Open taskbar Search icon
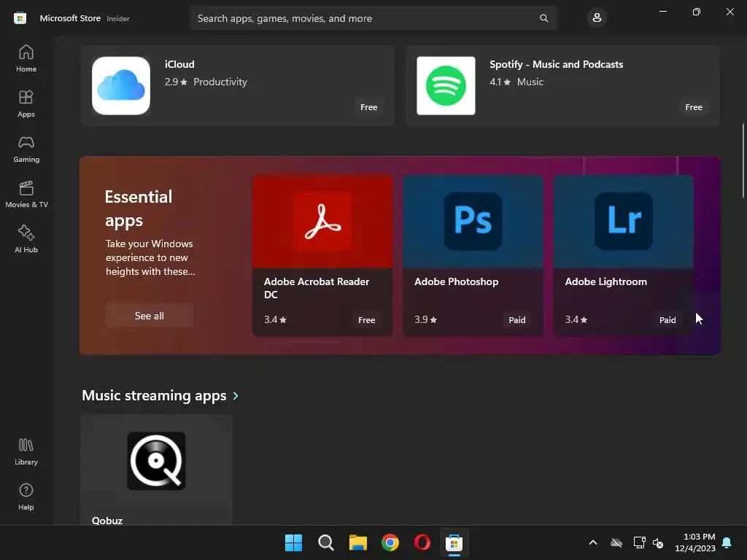 (x=326, y=542)
